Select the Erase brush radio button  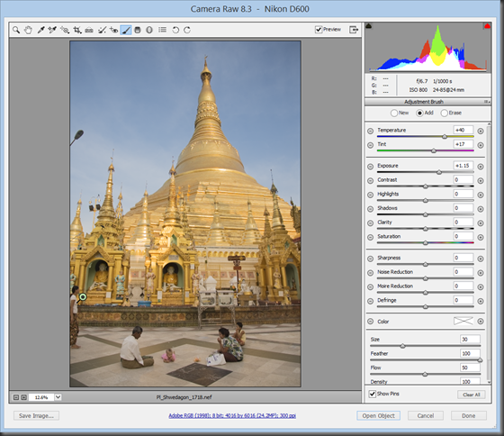pyautogui.click(x=445, y=113)
